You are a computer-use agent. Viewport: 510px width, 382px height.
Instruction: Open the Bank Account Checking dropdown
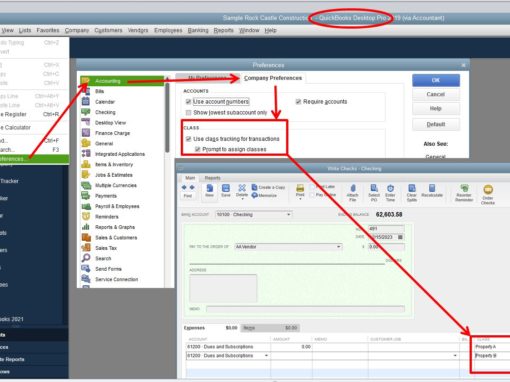pyautogui.click(x=289, y=215)
